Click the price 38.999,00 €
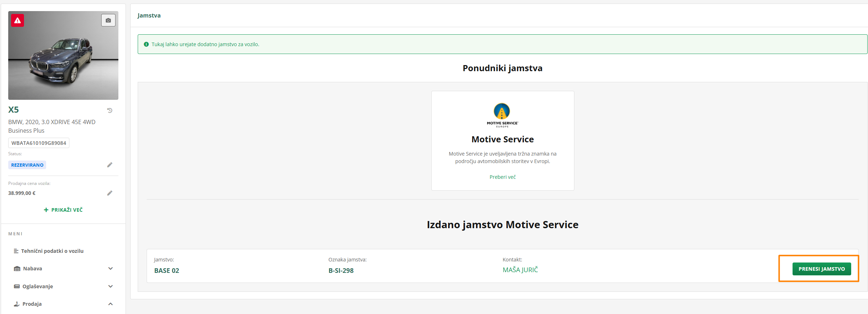868x314 pixels. point(22,193)
